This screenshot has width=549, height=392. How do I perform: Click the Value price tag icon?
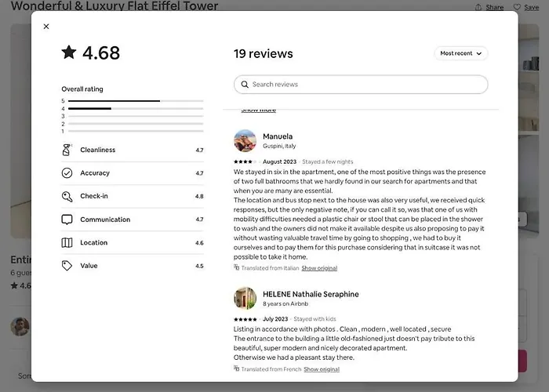(x=67, y=266)
